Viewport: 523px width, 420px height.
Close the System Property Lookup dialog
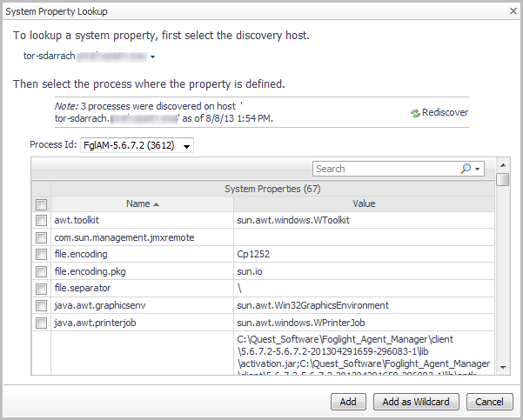point(509,11)
